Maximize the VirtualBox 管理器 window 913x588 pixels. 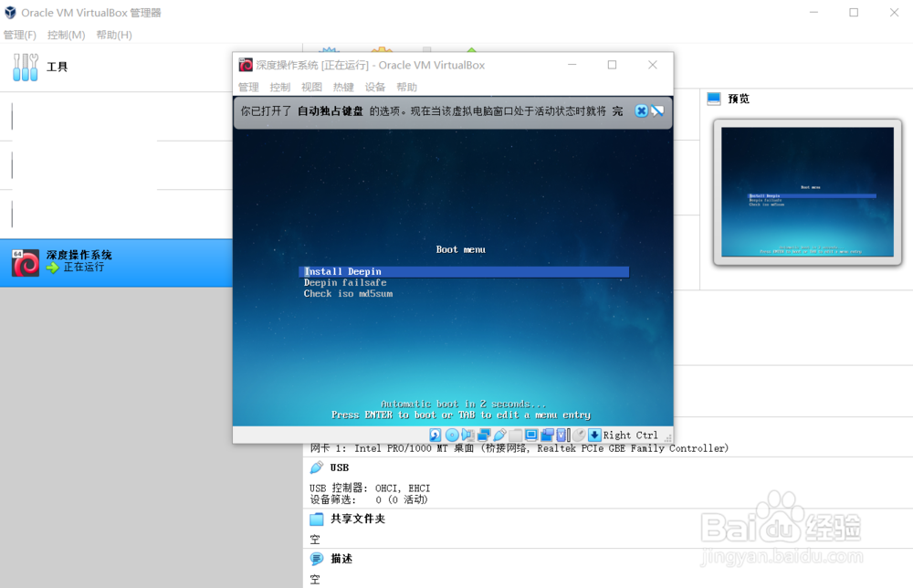854,12
